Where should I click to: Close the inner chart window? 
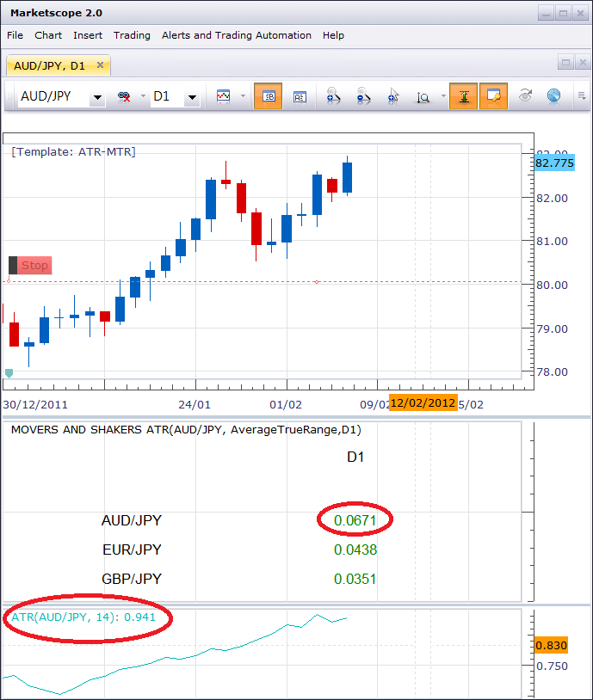pyautogui.click(x=583, y=63)
